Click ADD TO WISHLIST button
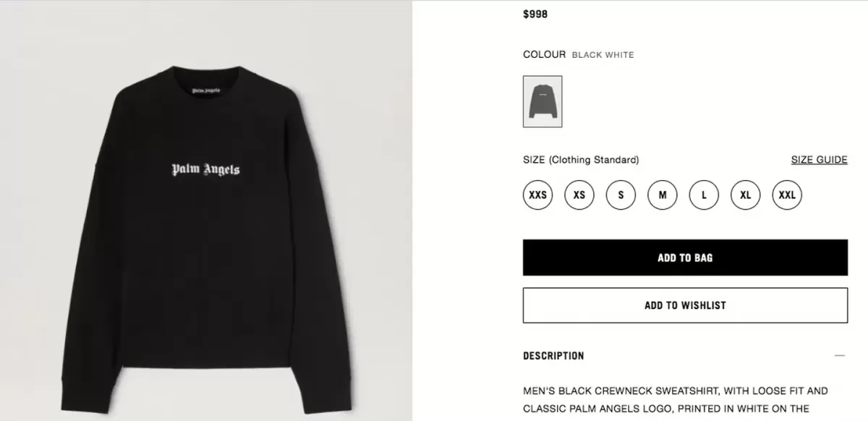Viewport: 868px width, 421px height. [x=685, y=305]
